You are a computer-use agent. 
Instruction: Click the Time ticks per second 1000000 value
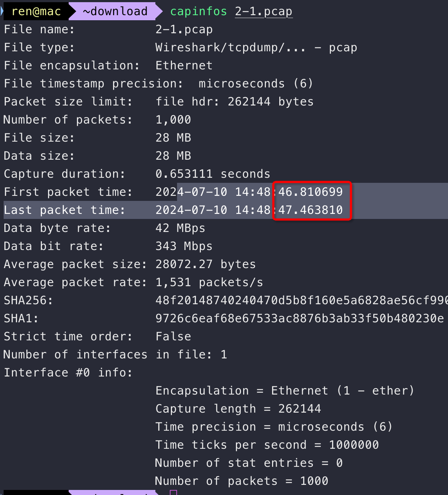click(353, 445)
